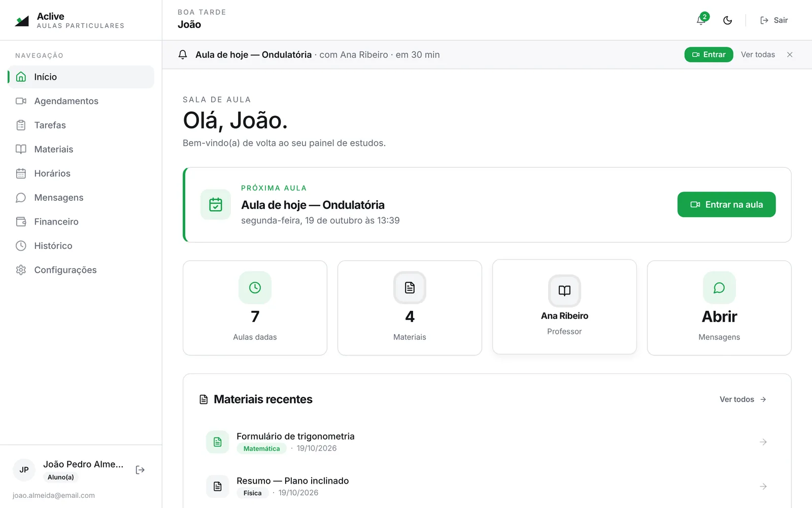Click the Sair logout button in header
The width and height of the screenshot is (812, 508).
click(774, 20)
